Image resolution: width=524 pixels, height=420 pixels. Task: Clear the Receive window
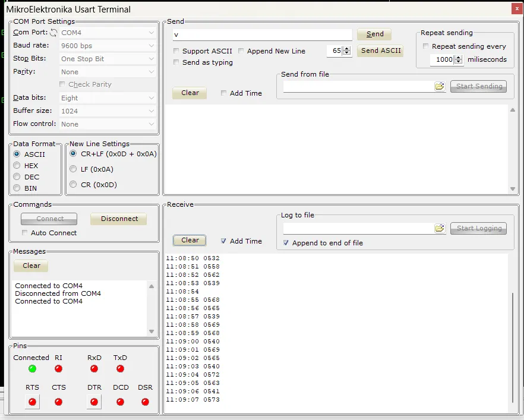pos(190,240)
